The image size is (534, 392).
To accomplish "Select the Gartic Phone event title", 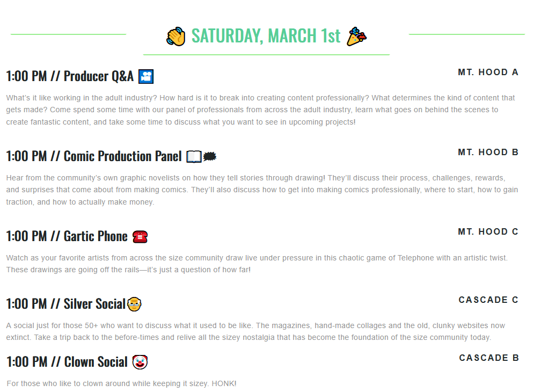I will click(x=67, y=236).
